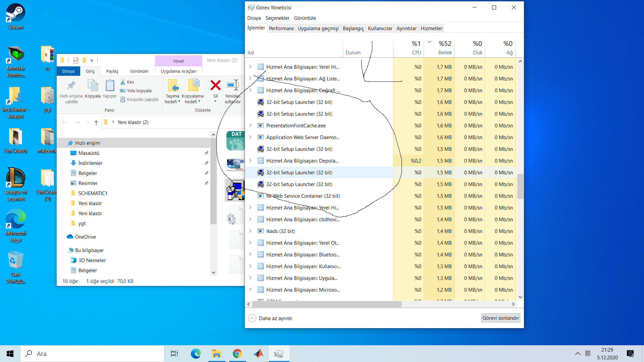Switch to the Başlangıç tab

point(353,28)
